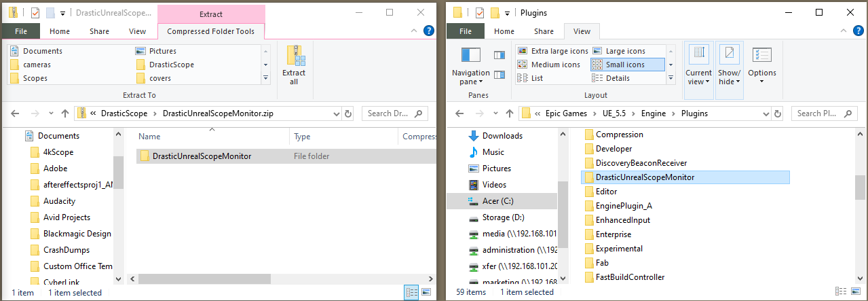Open Share tab in zip window
Screen dimensions: 868x301
coord(99,31)
